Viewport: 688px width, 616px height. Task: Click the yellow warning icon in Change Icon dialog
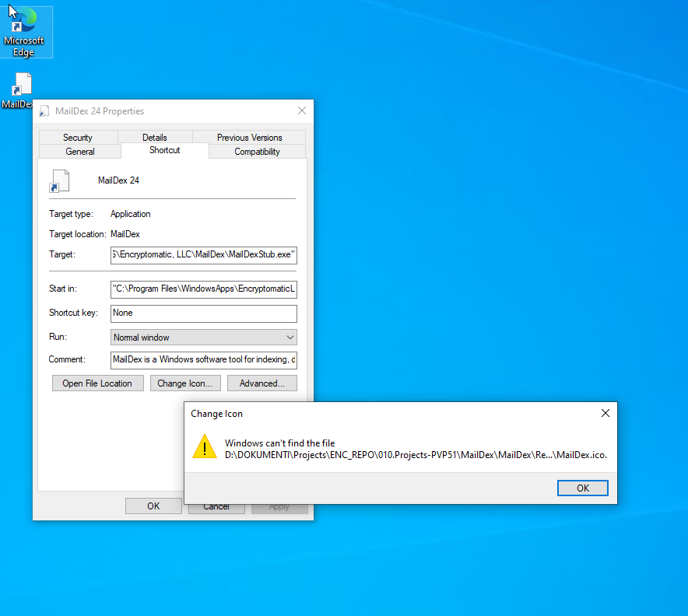click(205, 446)
